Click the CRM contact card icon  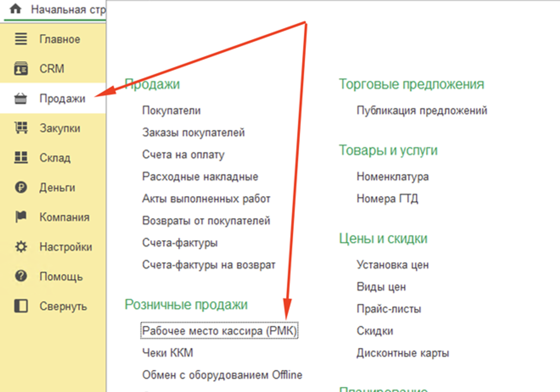pyautogui.click(x=21, y=69)
